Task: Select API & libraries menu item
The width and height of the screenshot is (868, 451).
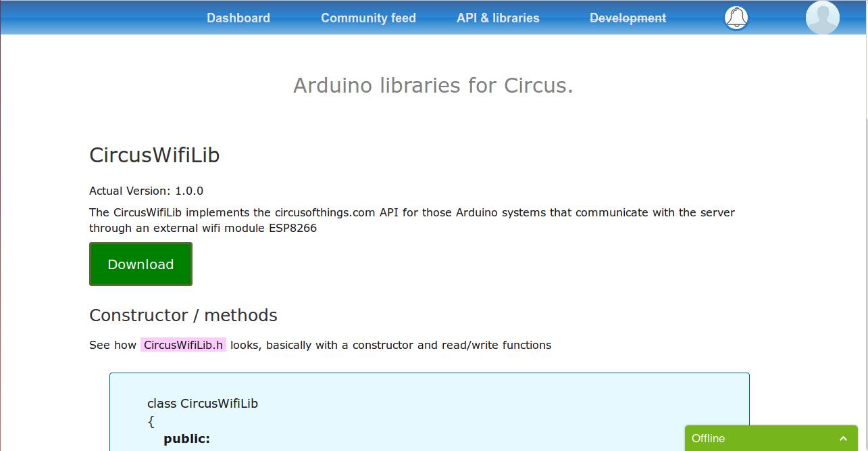Action: click(x=498, y=18)
